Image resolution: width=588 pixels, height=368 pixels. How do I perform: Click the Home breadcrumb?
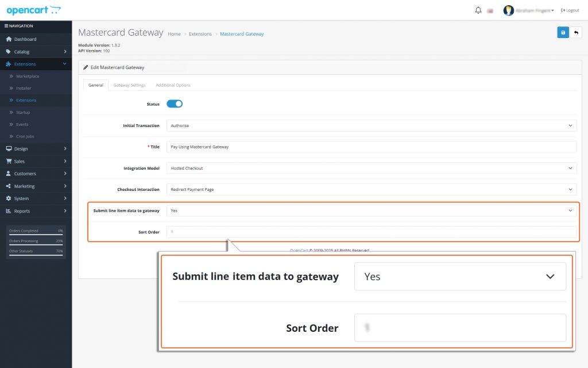click(174, 34)
